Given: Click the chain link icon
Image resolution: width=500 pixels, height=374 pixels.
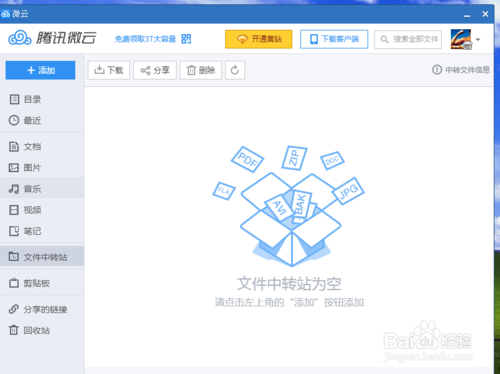Looking at the screenshot, I should point(14,309).
